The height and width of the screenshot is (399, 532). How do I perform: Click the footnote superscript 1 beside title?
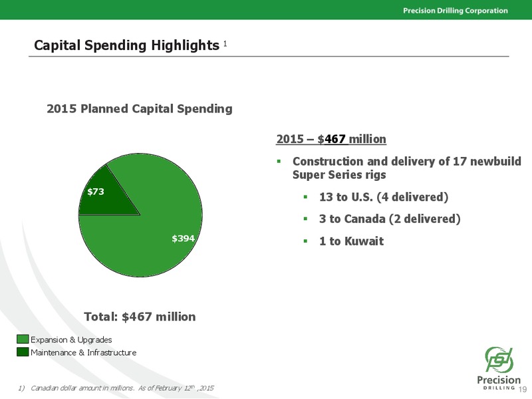point(225,44)
